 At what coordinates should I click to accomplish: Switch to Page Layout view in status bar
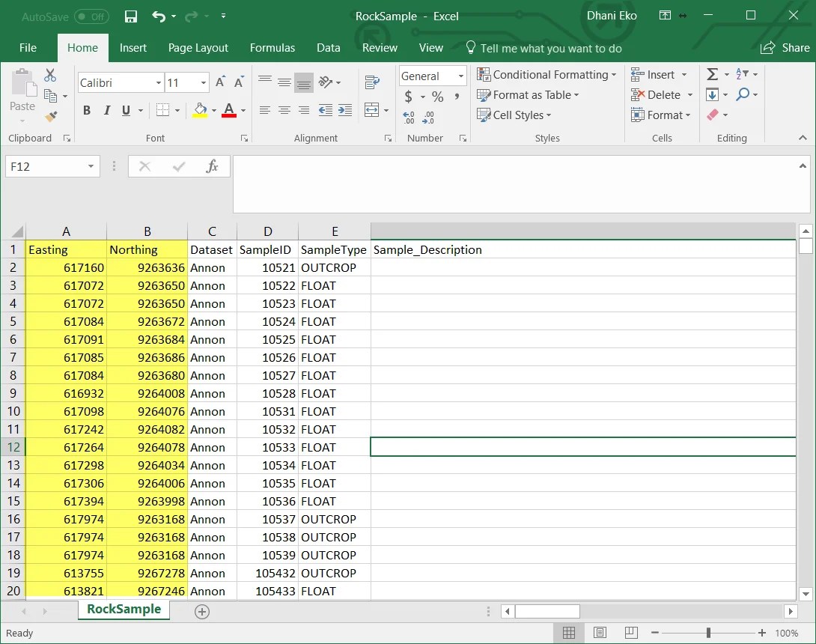click(600, 633)
